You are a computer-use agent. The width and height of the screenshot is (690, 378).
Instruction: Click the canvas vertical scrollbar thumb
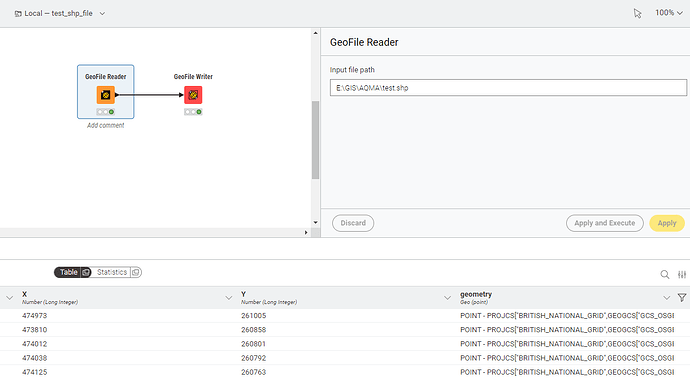point(315,140)
